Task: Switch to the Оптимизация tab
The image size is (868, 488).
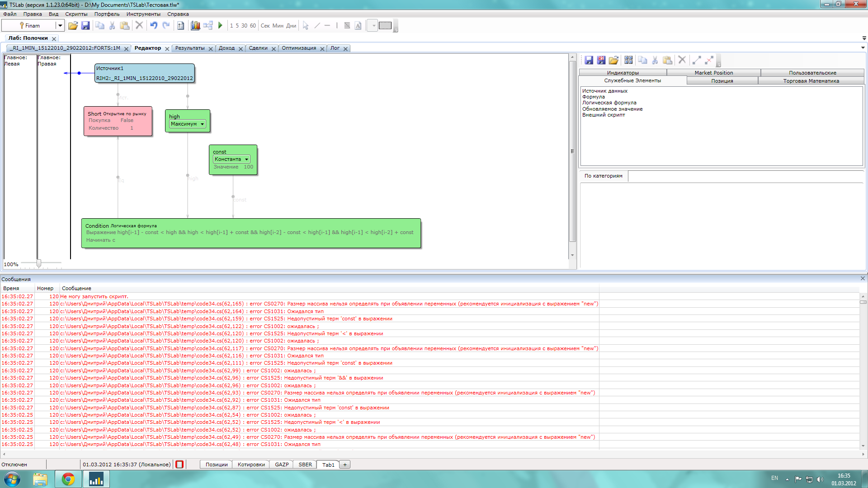Action: click(x=299, y=48)
